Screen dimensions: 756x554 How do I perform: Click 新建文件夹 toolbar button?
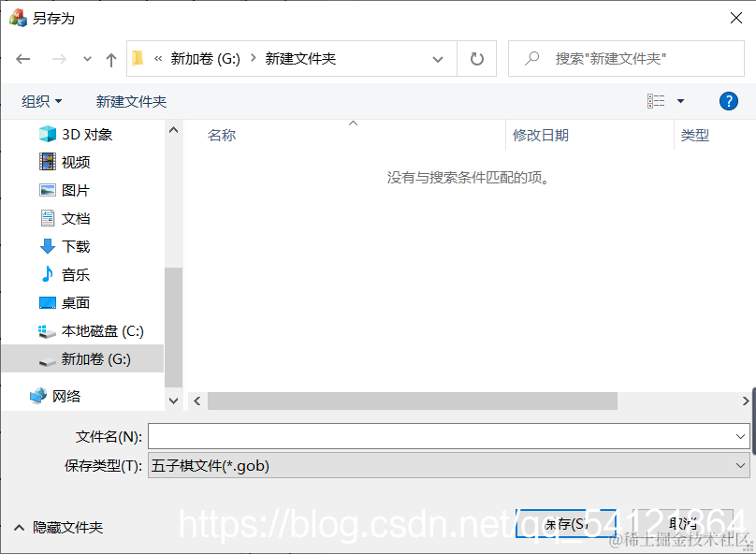(131, 101)
